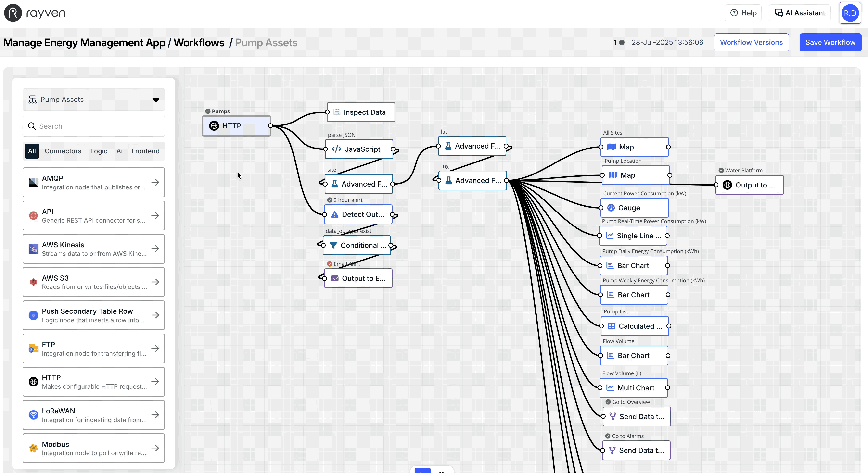Click the HTTP node output port
868x473 pixels.
pos(270,126)
